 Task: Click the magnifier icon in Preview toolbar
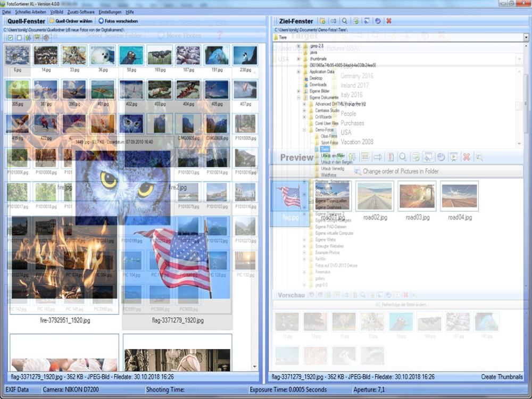(x=403, y=157)
